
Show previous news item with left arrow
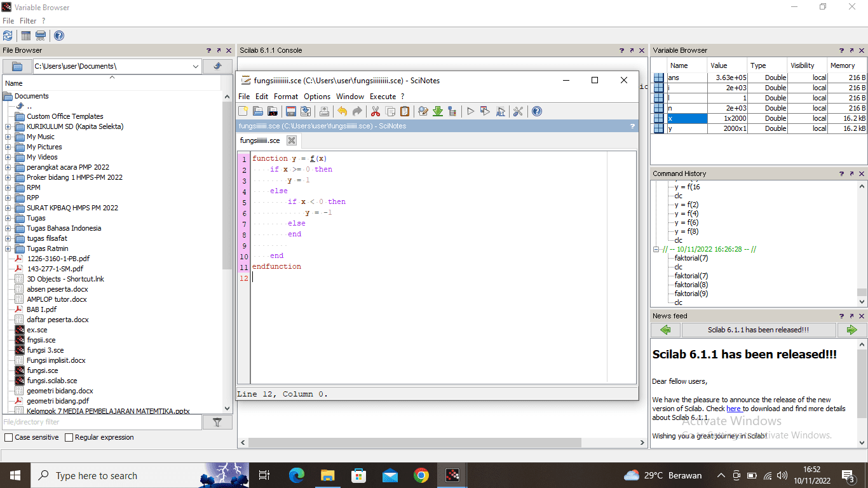[x=665, y=330]
